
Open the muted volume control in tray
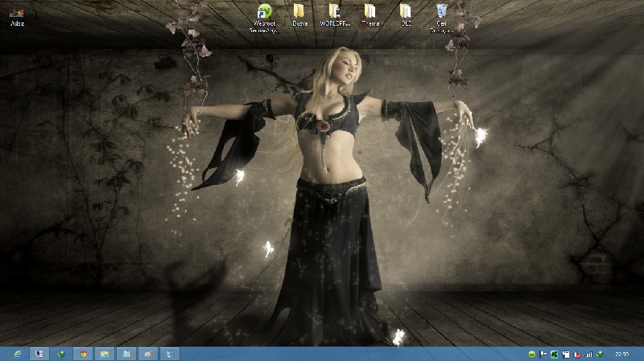[577, 354]
